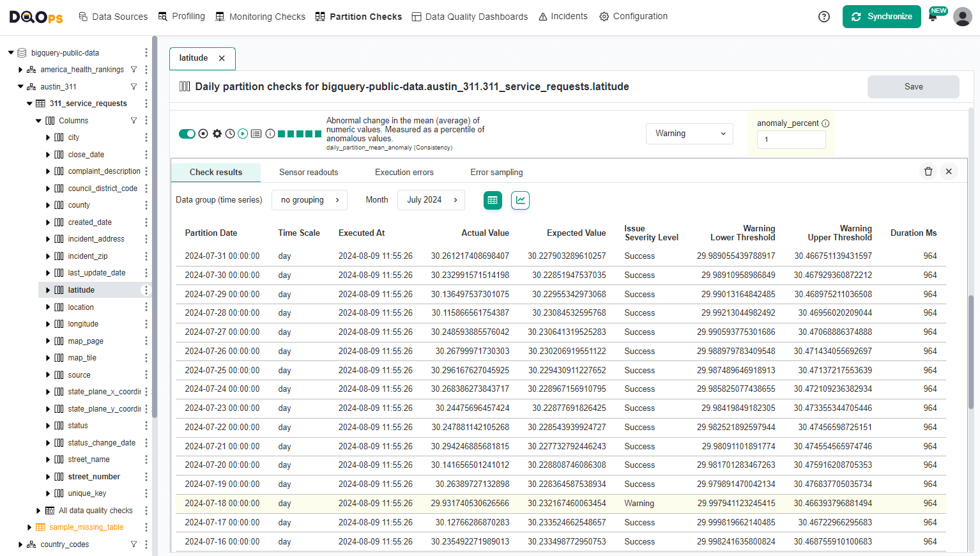Close the latitude tab
Viewport: 980px width, 556px height.
(x=222, y=58)
